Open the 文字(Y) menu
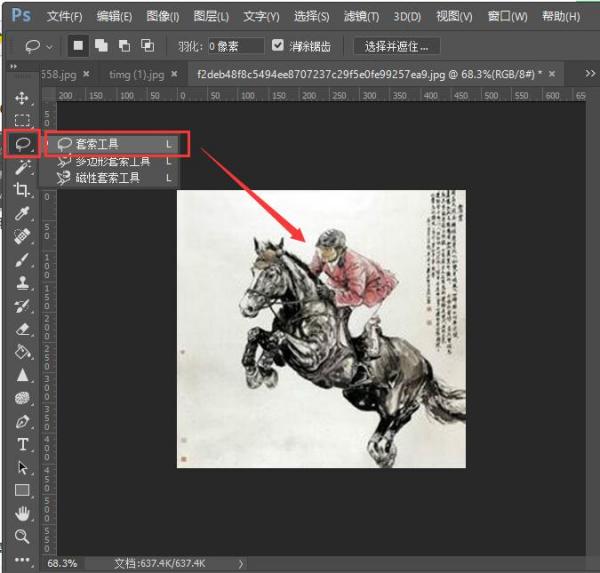Viewport: 600px width, 573px height. (x=261, y=16)
